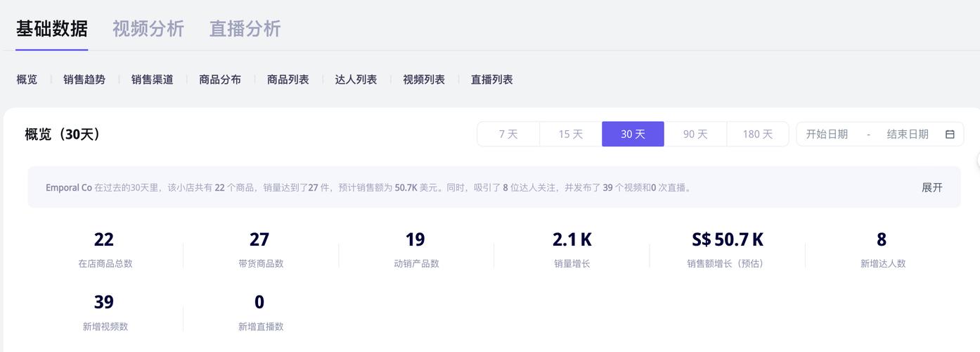Click the 开始日期 date field
Viewport: 980px width, 352px height.
click(827, 134)
